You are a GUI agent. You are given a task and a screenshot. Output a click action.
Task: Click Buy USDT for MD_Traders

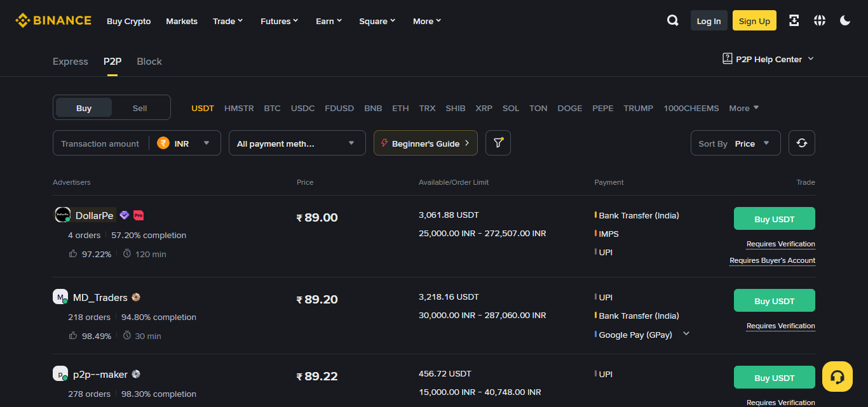(x=774, y=300)
